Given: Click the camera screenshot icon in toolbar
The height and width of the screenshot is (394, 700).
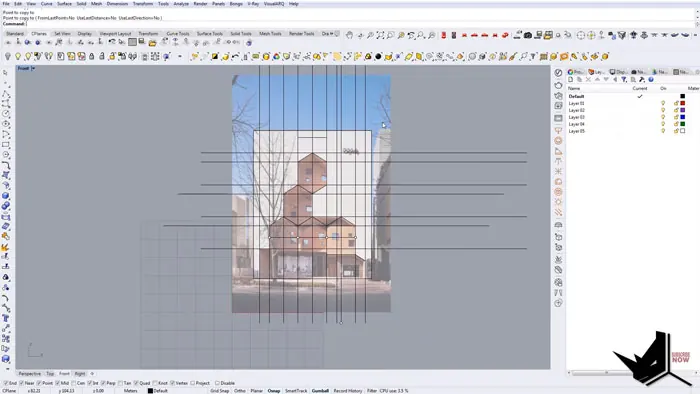Looking at the screenshot, I should (x=528, y=35).
